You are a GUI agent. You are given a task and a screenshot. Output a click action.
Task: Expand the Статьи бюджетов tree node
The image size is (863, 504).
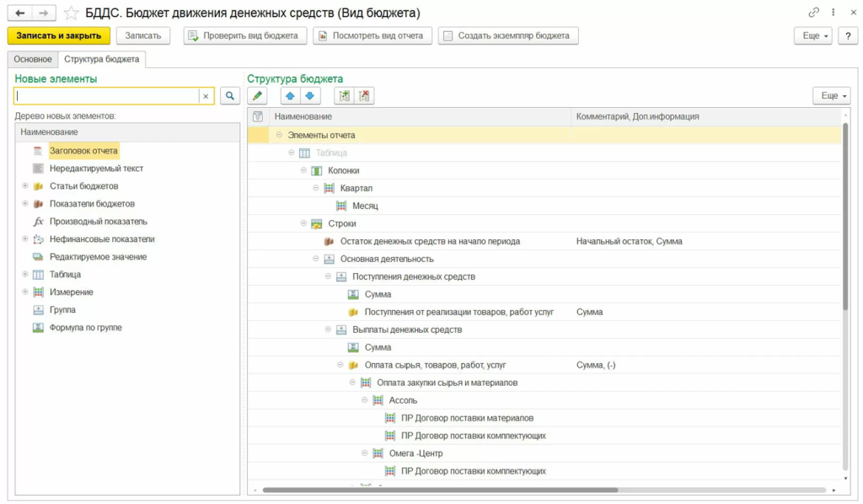[x=25, y=186]
